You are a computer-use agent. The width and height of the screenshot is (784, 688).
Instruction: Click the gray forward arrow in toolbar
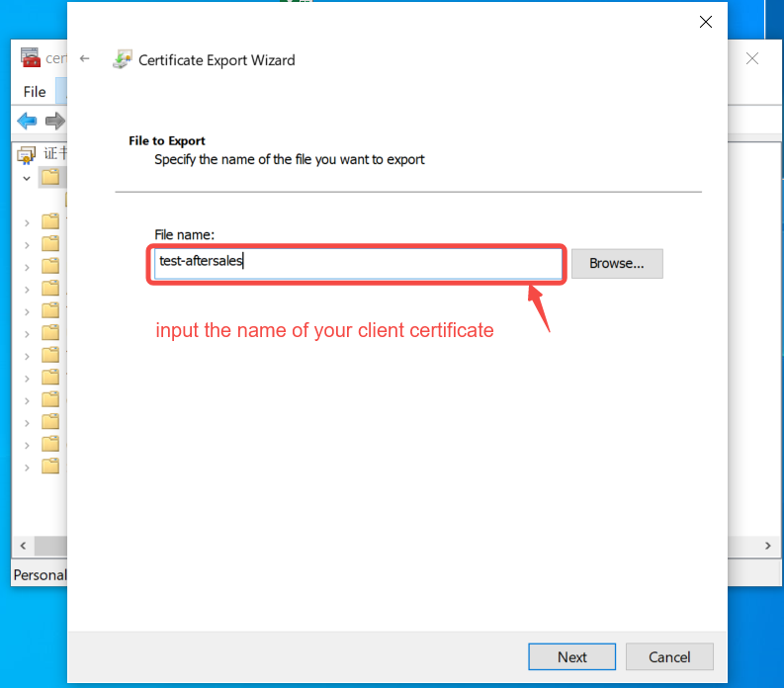[55, 121]
